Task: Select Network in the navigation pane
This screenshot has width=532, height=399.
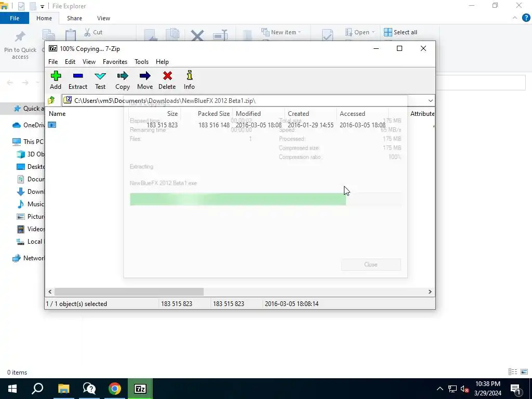Action: coord(29,258)
